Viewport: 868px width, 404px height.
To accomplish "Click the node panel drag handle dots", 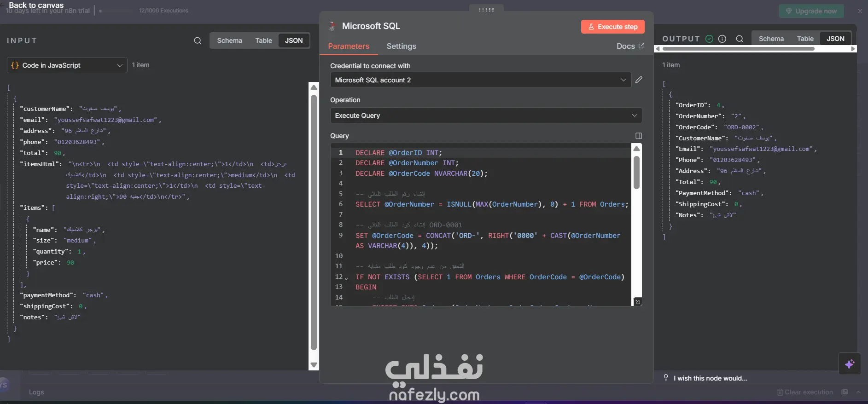I will [x=486, y=10].
